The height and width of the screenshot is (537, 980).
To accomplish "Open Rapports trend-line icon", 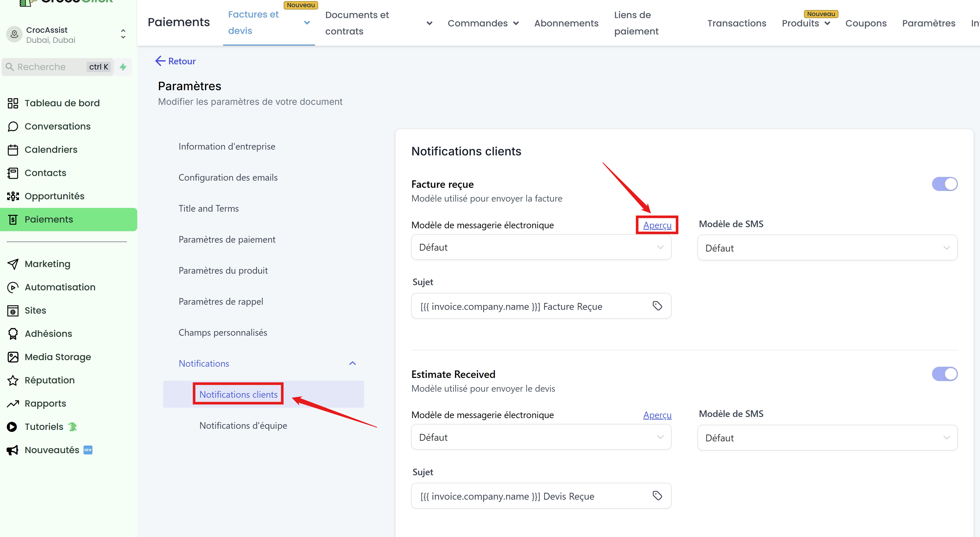I will (x=13, y=403).
